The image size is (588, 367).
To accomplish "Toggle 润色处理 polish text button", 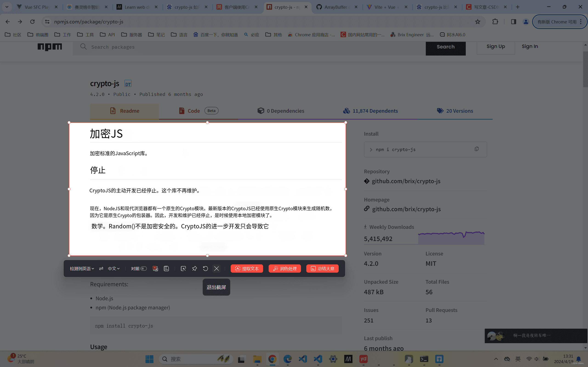I will 284,269.
